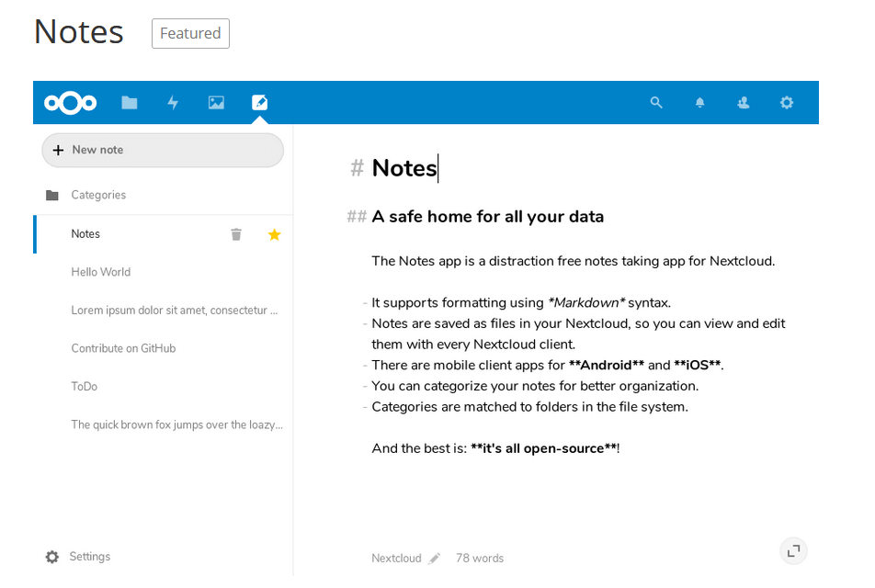Click the Featured badge
Viewport: 875px width, 588px height.
click(x=190, y=33)
